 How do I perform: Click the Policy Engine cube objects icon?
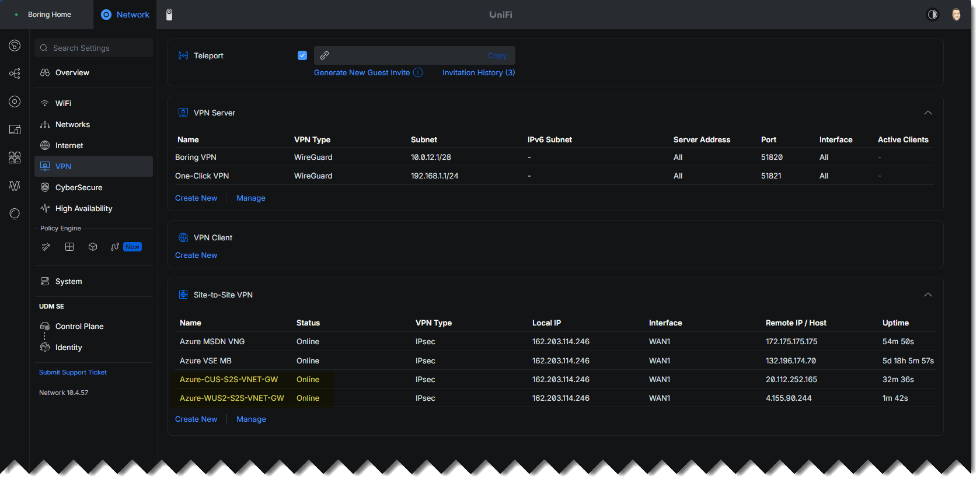(93, 247)
